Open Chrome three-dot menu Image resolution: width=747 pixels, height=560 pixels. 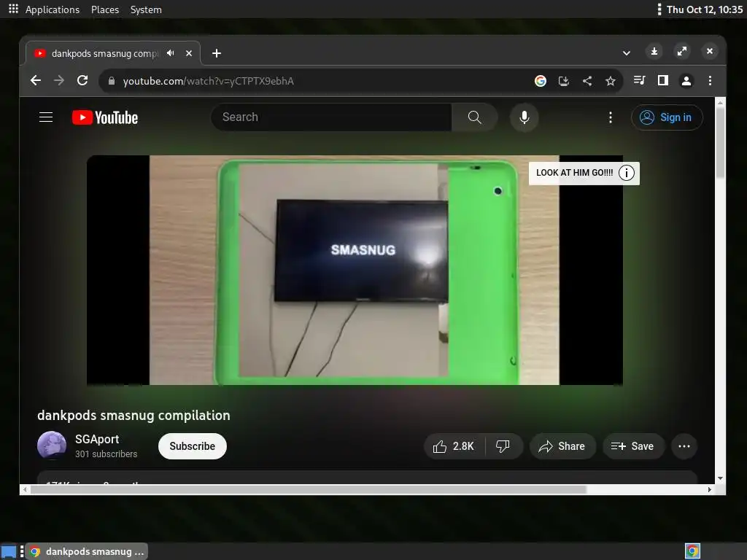click(710, 80)
